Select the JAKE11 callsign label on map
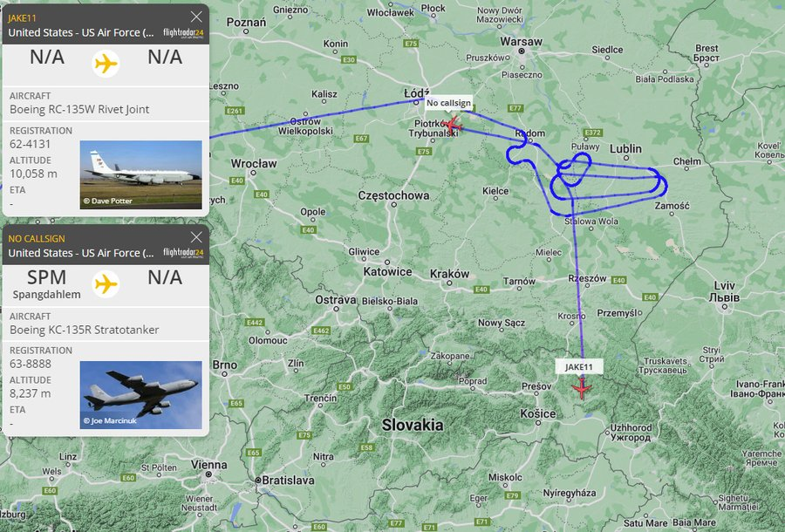This screenshot has height=532, width=785. point(579,367)
